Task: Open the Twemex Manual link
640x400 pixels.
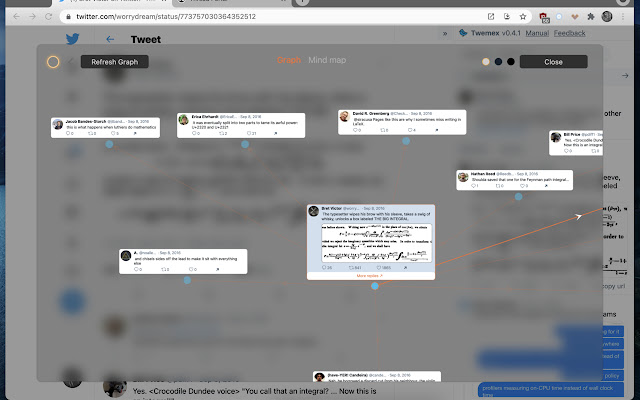Action: point(537,33)
